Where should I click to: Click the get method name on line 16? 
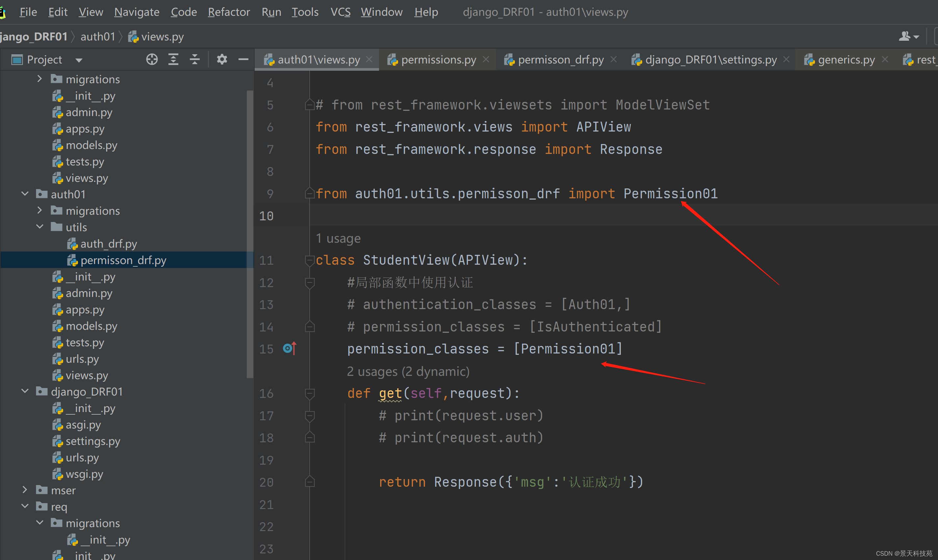click(390, 394)
